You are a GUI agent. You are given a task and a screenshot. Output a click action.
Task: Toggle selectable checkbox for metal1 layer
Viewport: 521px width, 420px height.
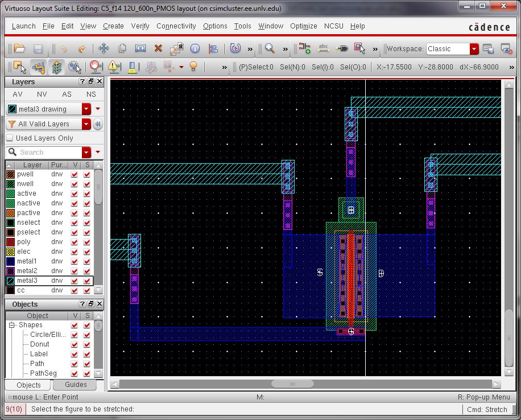pos(87,261)
